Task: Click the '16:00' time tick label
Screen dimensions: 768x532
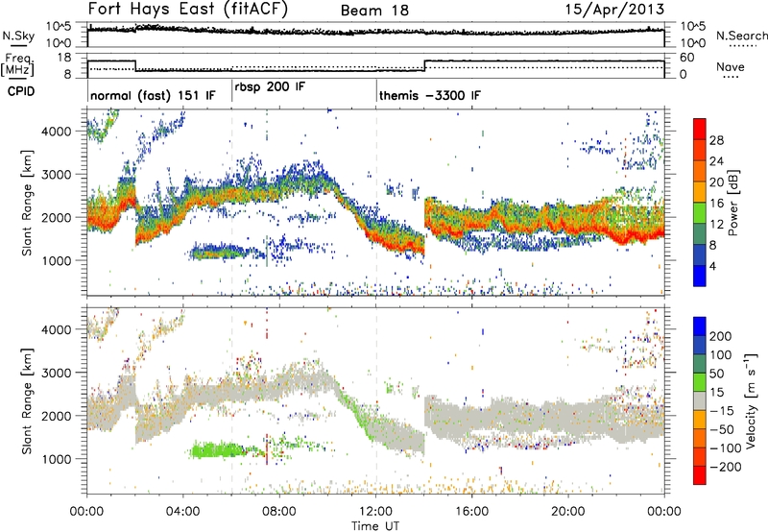Action: click(471, 512)
